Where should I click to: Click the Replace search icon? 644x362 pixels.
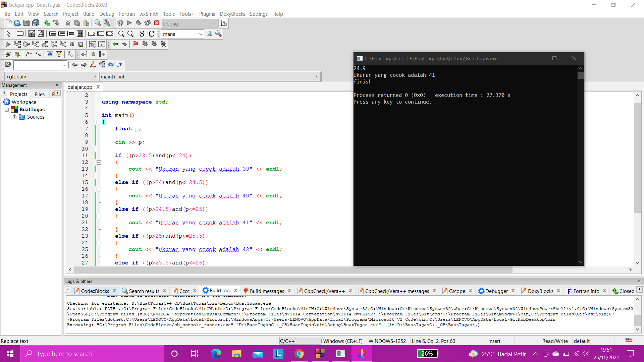click(107, 23)
